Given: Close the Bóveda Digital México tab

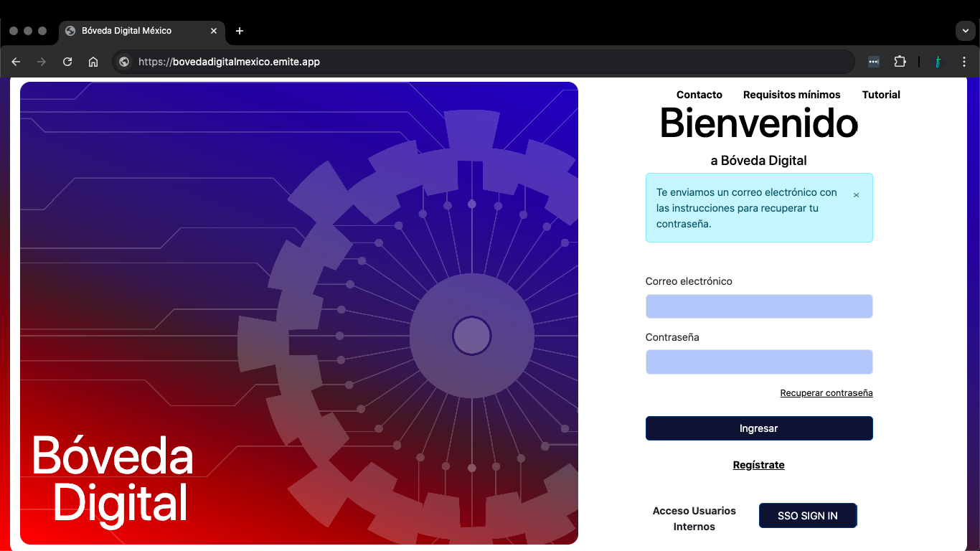Looking at the screenshot, I should click(x=214, y=31).
